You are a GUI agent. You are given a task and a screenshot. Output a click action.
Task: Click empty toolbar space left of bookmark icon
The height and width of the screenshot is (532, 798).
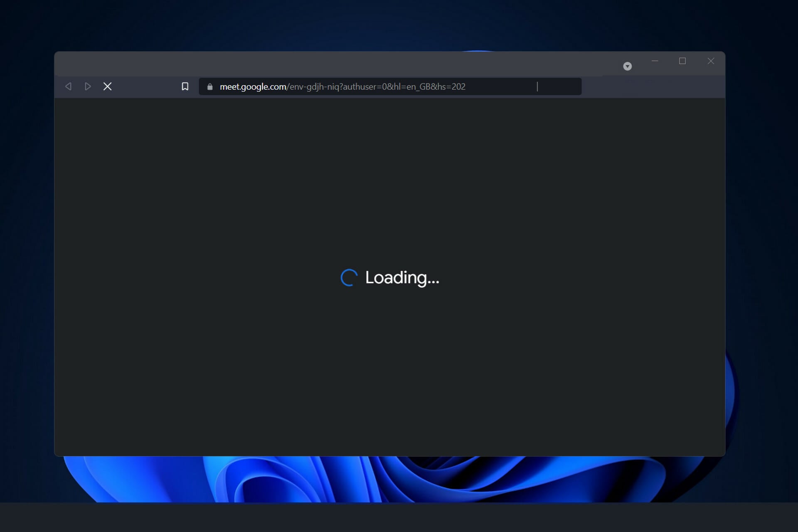(x=145, y=86)
